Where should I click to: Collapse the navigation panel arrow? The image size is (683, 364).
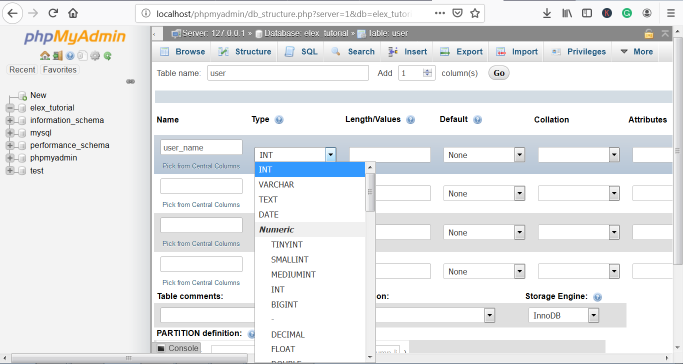155,34
